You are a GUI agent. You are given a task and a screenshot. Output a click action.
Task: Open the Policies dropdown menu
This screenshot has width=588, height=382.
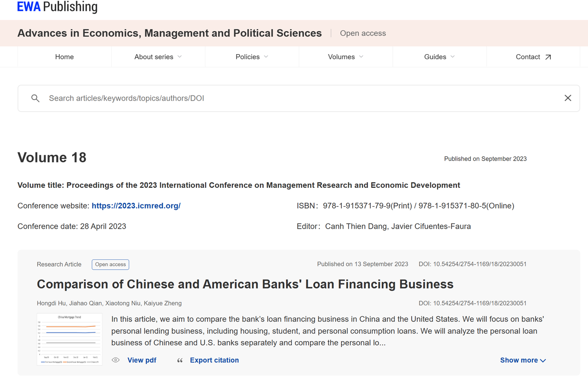[252, 57]
